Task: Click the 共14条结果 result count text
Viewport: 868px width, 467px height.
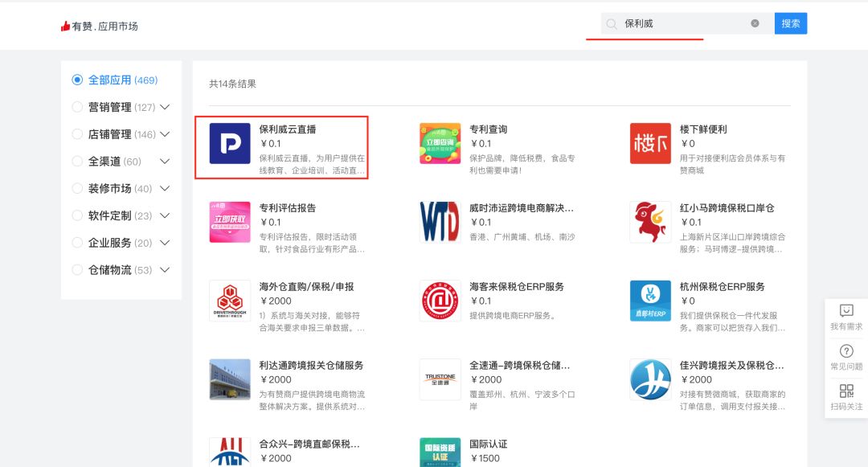Action: pos(232,84)
